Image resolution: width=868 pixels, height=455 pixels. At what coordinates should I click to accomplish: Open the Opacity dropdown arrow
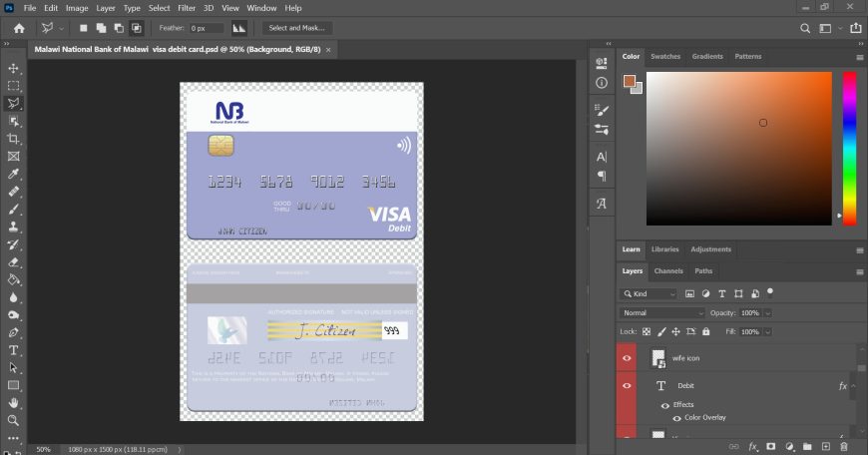768,313
